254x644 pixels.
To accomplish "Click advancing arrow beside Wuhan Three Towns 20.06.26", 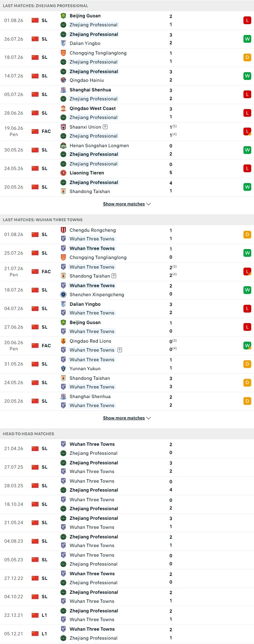I will [120, 350].
